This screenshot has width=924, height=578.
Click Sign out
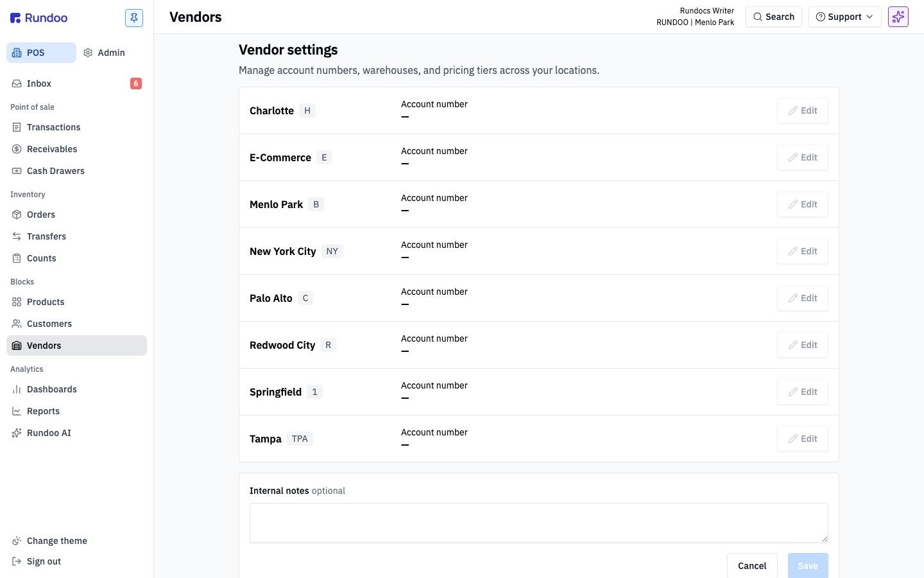pos(76,561)
